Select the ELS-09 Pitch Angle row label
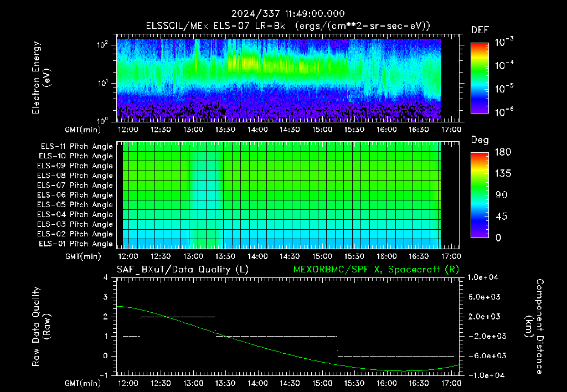The height and width of the screenshot is (392, 567). tap(75, 166)
